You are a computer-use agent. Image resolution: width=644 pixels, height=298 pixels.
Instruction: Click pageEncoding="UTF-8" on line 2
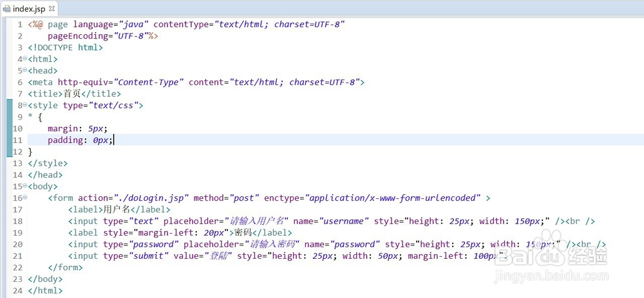coord(98,35)
